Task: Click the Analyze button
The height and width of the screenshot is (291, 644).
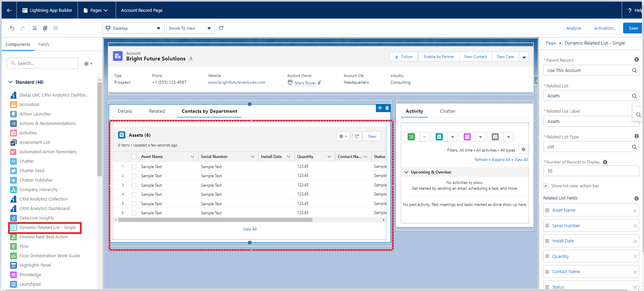Action: tap(573, 28)
